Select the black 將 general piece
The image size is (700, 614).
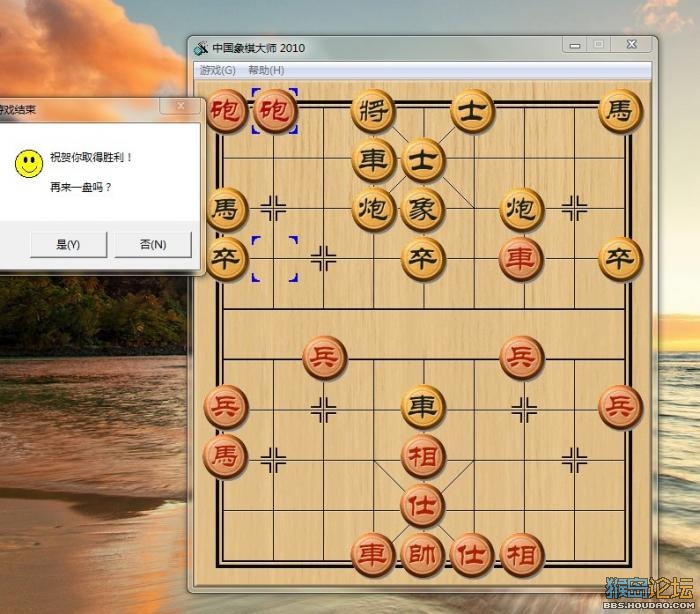(373, 111)
